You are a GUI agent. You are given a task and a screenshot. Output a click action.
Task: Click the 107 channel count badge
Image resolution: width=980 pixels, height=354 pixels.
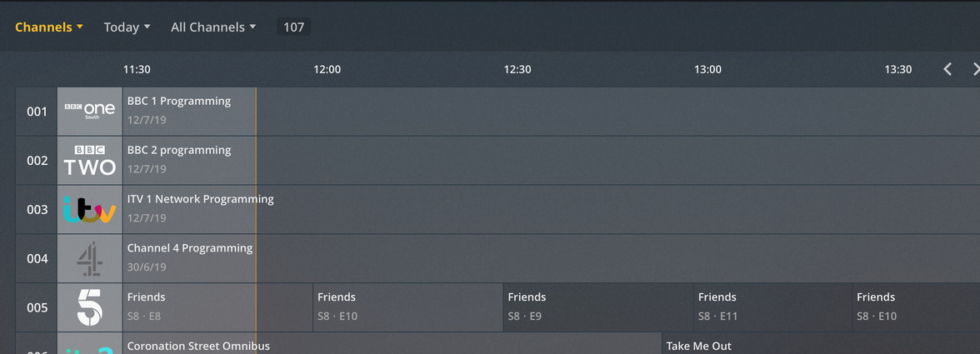pyautogui.click(x=293, y=27)
